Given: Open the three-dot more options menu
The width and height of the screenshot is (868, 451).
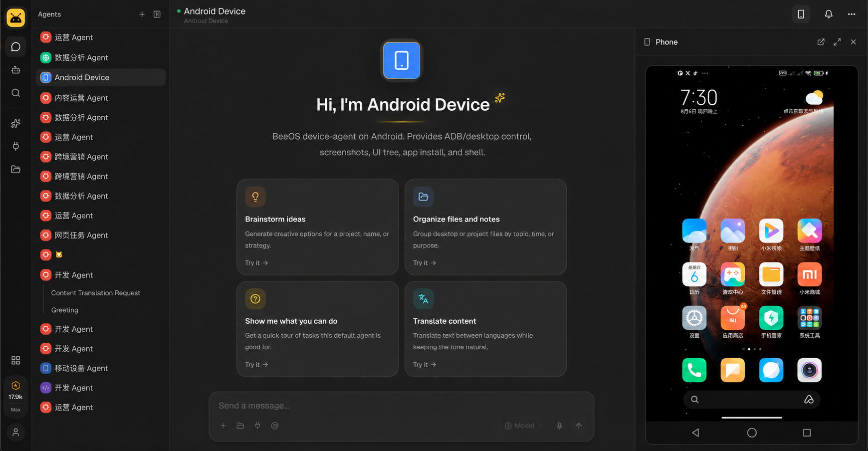Looking at the screenshot, I should coord(852,14).
